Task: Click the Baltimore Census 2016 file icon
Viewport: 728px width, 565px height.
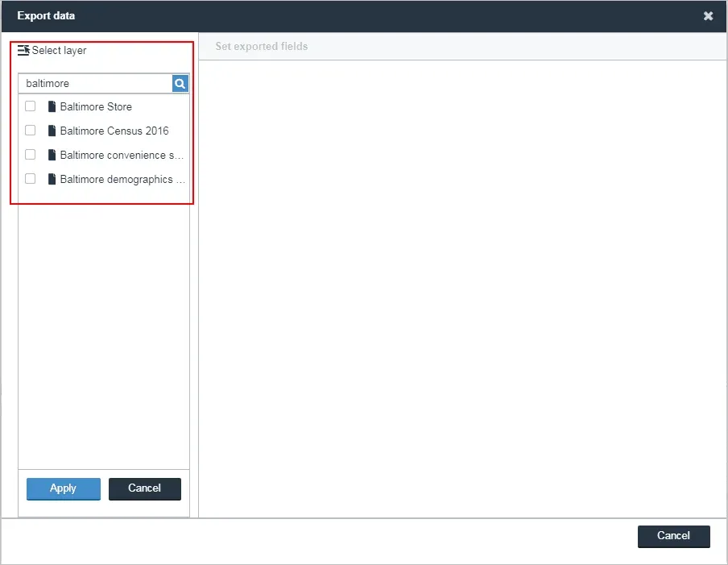Action: coord(52,131)
